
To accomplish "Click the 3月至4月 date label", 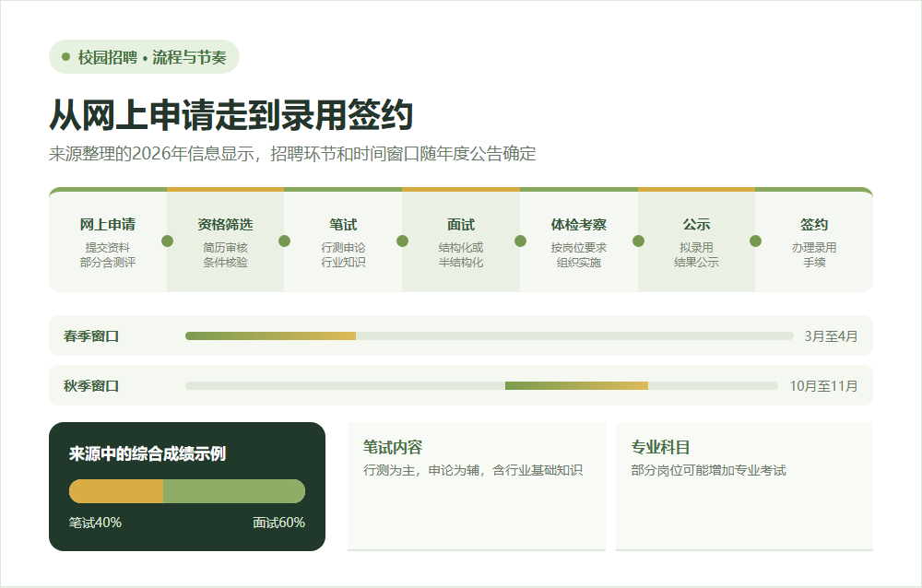I will [831, 336].
